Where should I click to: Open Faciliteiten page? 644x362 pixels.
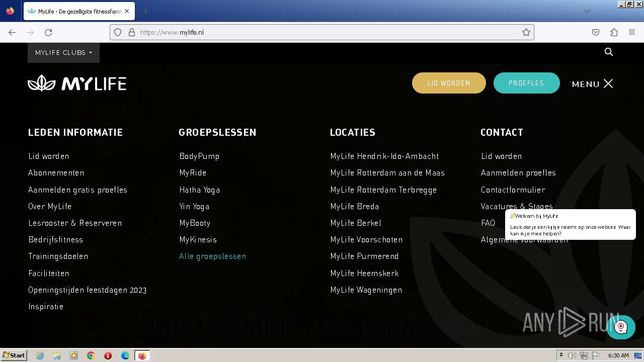pos(49,274)
